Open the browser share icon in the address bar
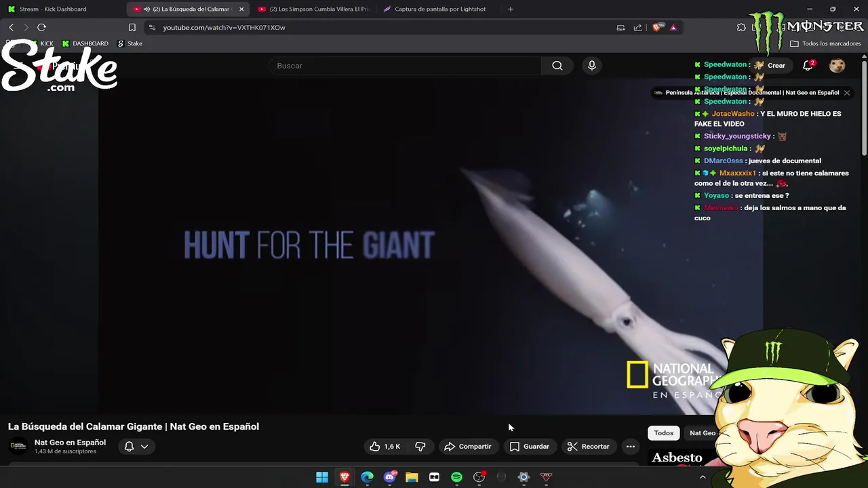The height and width of the screenshot is (488, 868). [637, 28]
